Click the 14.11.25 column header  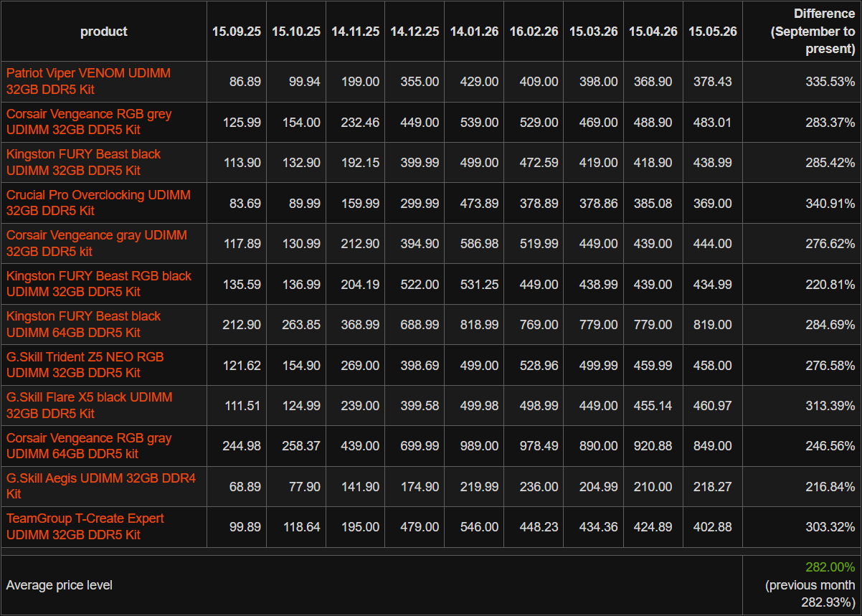tap(356, 32)
